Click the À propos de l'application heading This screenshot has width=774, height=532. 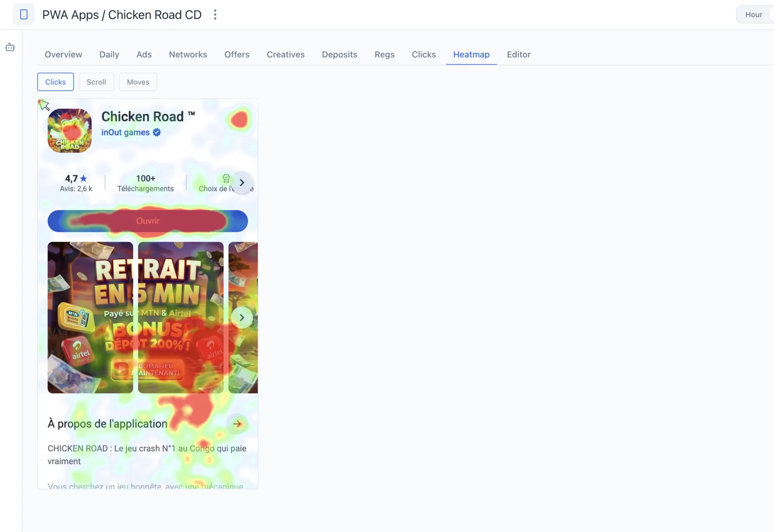(107, 424)
